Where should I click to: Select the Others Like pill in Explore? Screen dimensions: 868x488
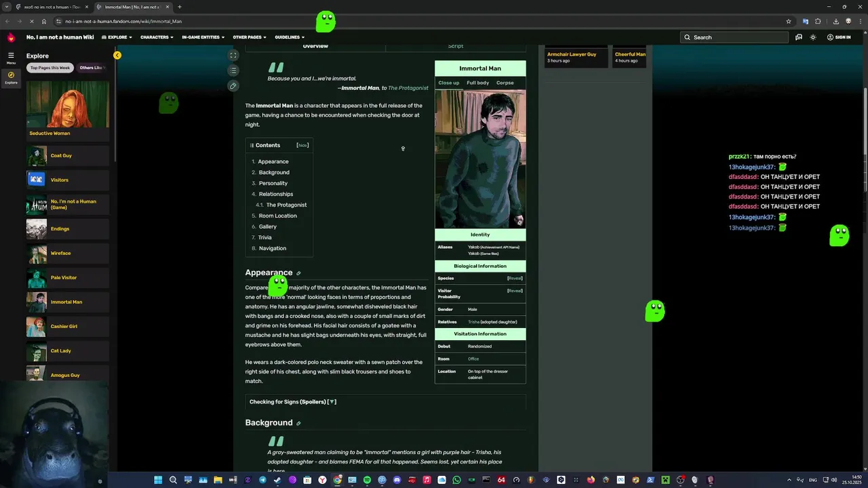(92, 68)
